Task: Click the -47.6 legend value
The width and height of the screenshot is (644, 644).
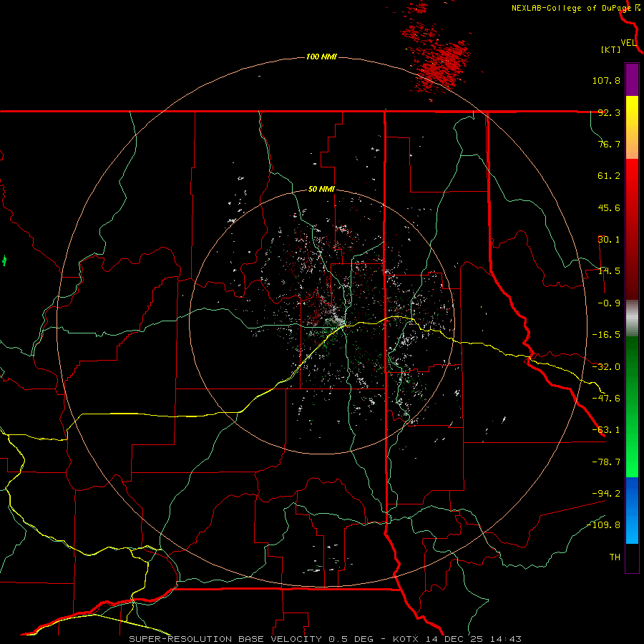Action: [606, 399]
